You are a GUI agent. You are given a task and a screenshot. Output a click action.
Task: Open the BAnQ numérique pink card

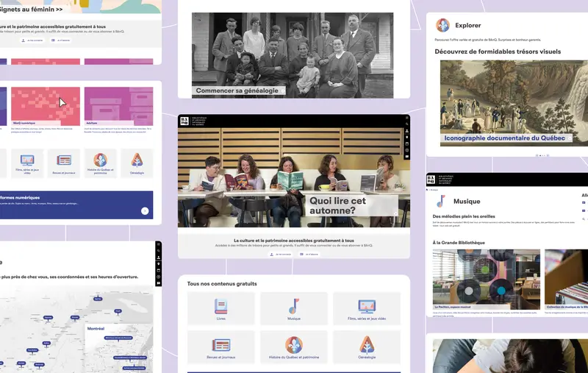click(x=46, y=106)
